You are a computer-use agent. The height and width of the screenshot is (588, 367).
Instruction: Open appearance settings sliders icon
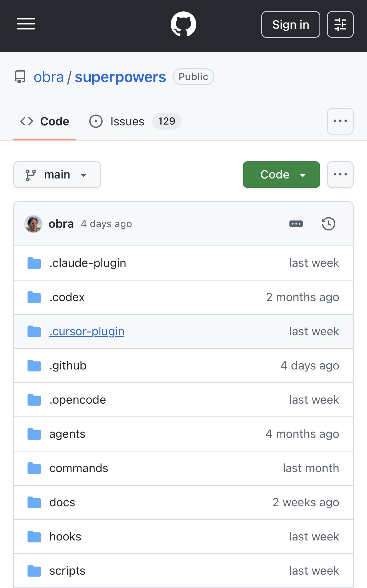pos(340,24)
